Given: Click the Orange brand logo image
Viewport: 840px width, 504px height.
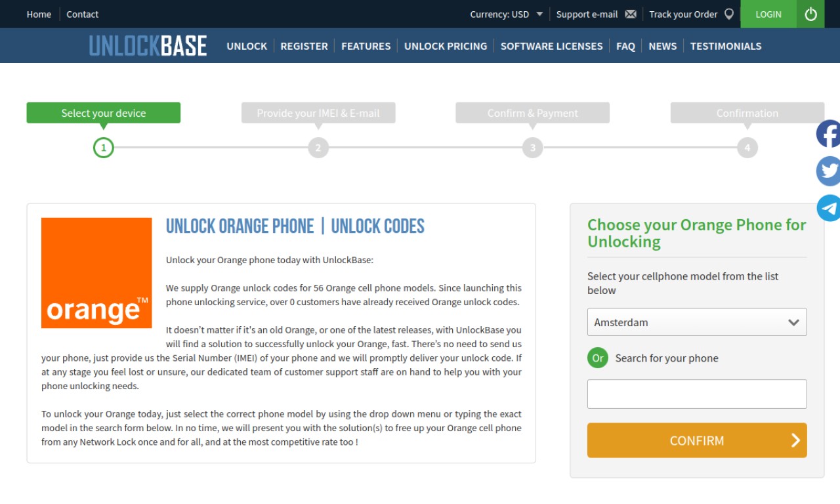Looking at the screenshot, I should (x=96, y=273).
